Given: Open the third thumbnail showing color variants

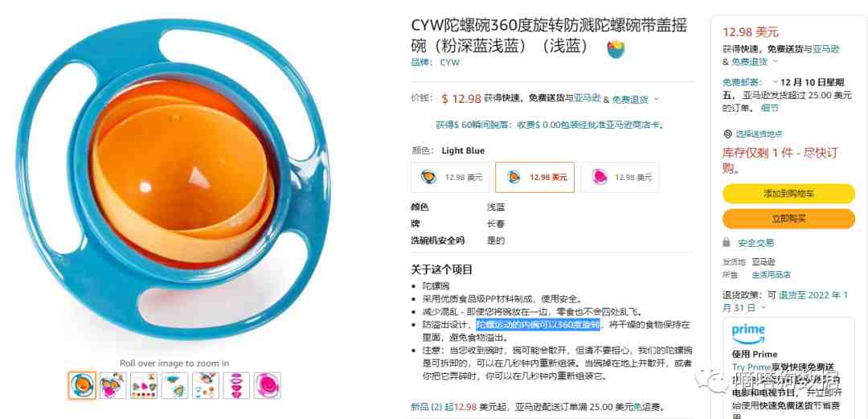Looking at the screenshot, I should [x=144, y=385].
